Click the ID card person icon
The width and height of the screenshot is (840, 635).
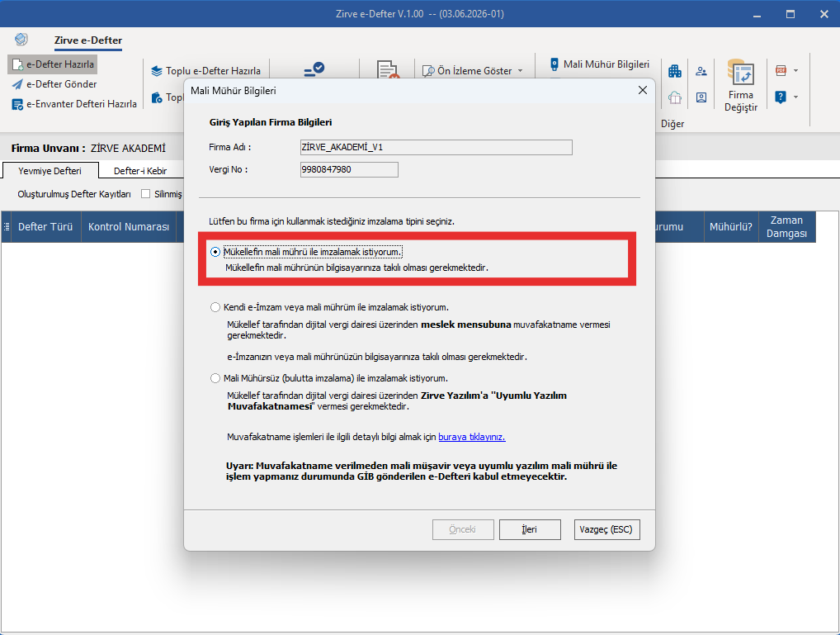pyautogui.click(x=701, y=97)
